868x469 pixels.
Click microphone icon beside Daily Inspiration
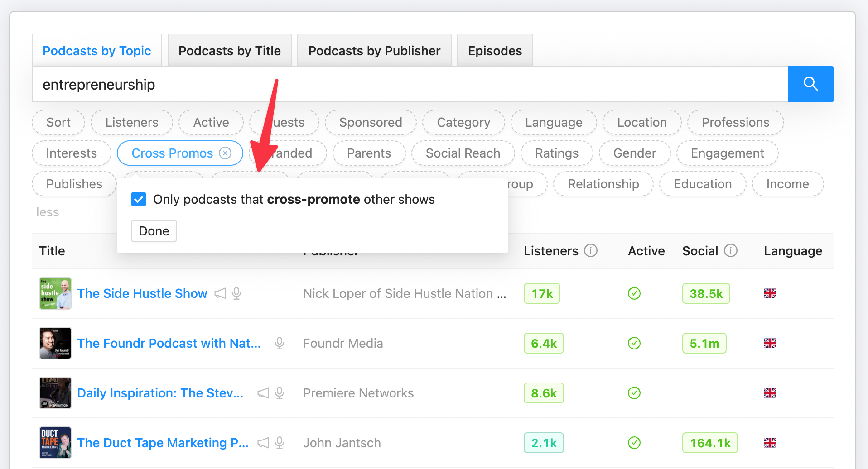point(280,393)
